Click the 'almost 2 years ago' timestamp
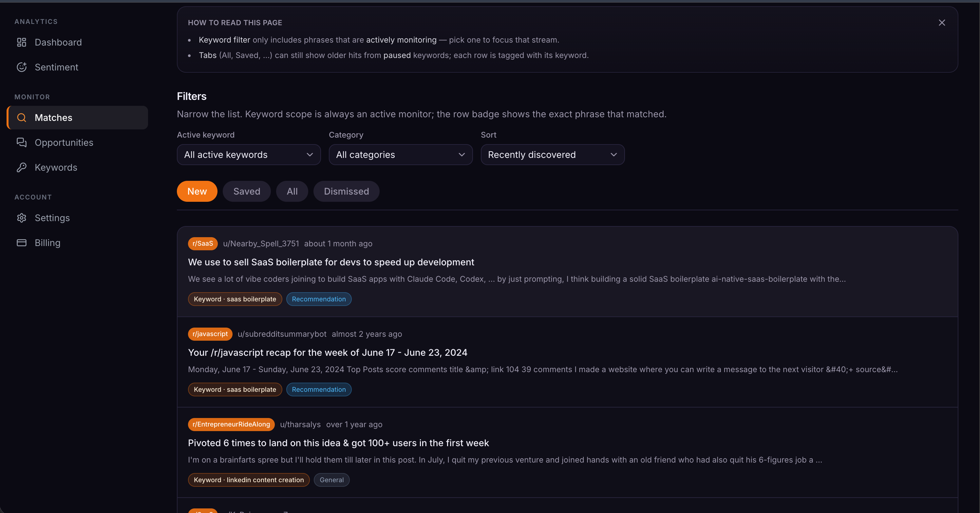980x513 pixels. [x=367, y=334]
